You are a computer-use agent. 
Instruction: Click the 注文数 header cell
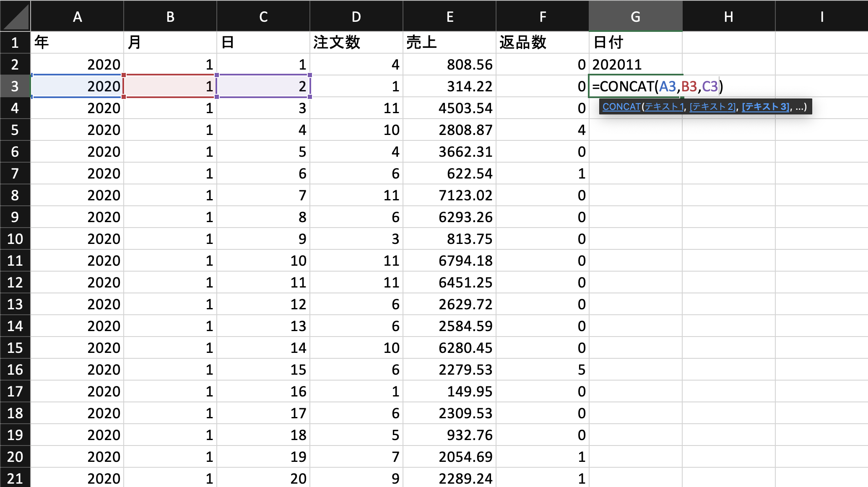click(356, 42)
